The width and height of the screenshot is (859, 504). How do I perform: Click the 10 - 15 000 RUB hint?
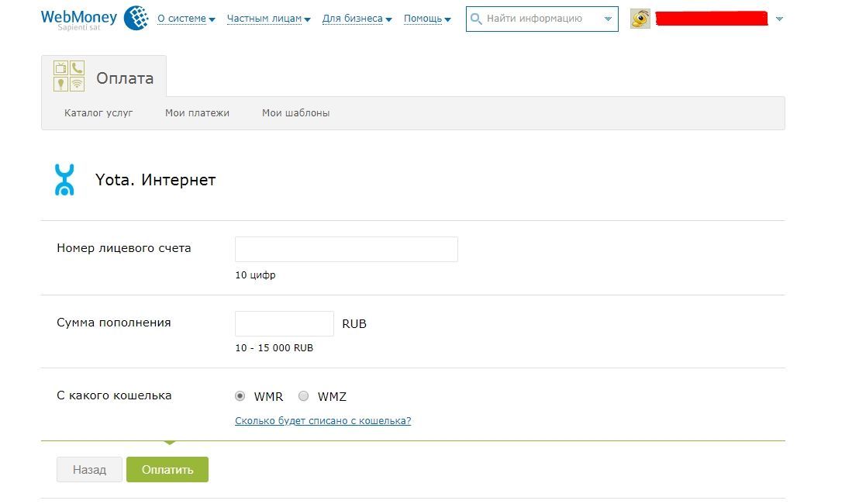coord(274,348)
